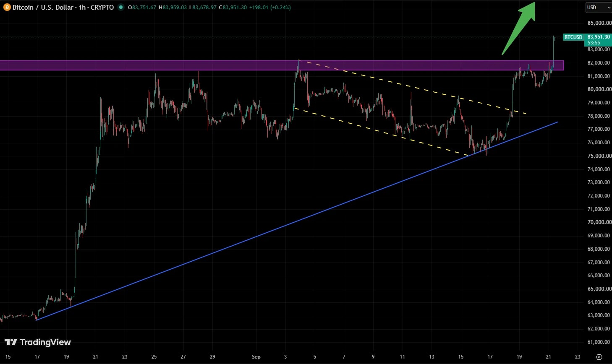The width and height of the screenshot is (612, 364).
Task: Click the 63,000.00 price axis label
Action: pos(599,315)
